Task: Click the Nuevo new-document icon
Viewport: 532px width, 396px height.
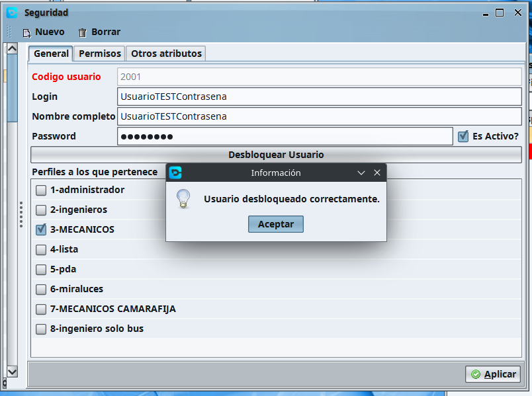Action: click(x=26, y=32)
